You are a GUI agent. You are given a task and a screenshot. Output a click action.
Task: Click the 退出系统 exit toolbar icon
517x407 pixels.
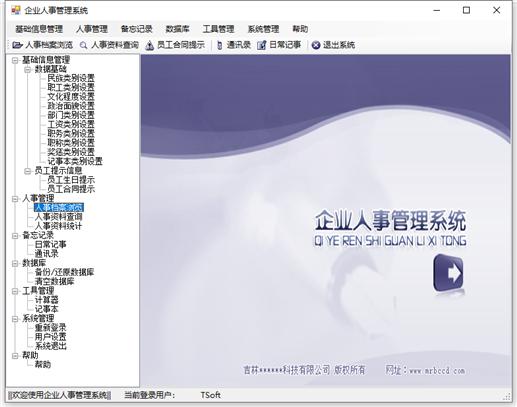tap(316, 45)
